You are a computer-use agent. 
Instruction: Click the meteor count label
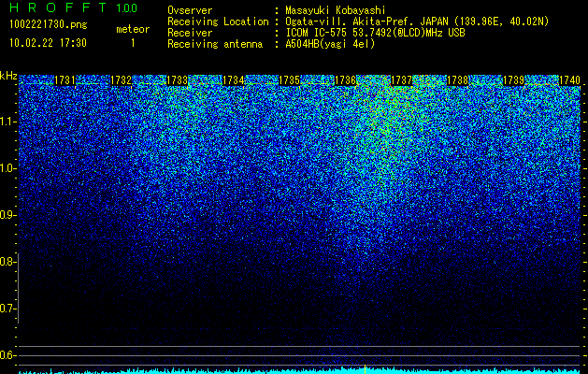pyautogui.click(x=133, y=29)
